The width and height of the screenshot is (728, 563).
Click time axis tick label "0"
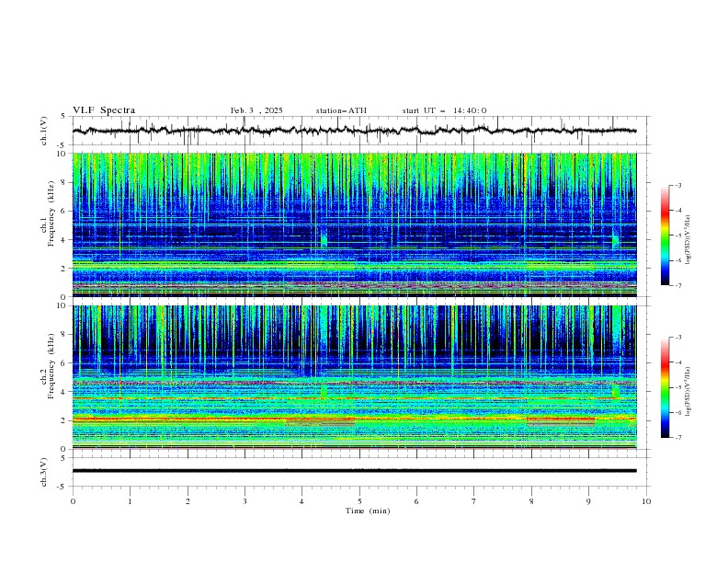[73, 501]
